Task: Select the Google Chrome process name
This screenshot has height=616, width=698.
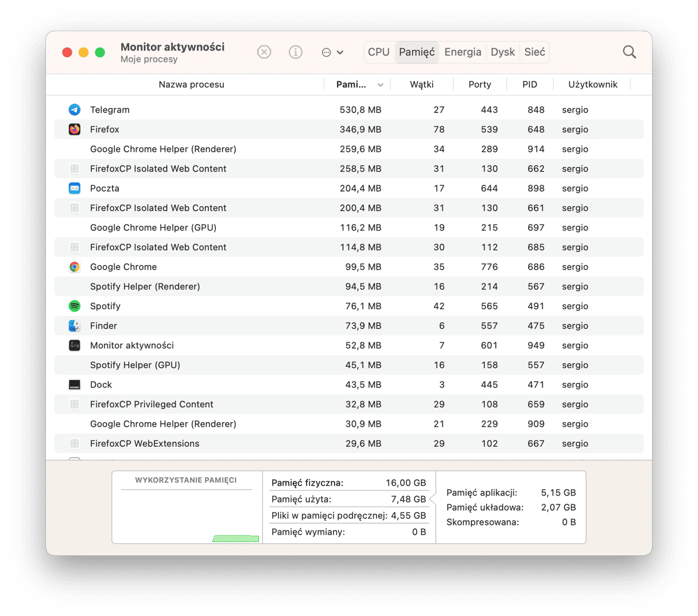Action: 123,267
